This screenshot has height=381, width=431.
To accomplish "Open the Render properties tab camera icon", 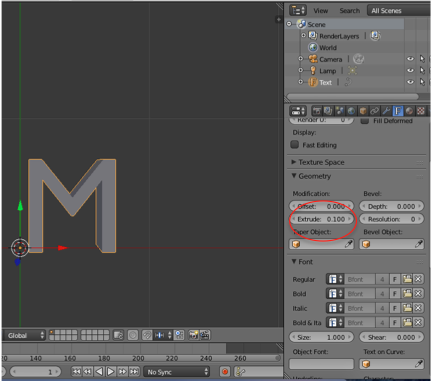I will point(317,111).
